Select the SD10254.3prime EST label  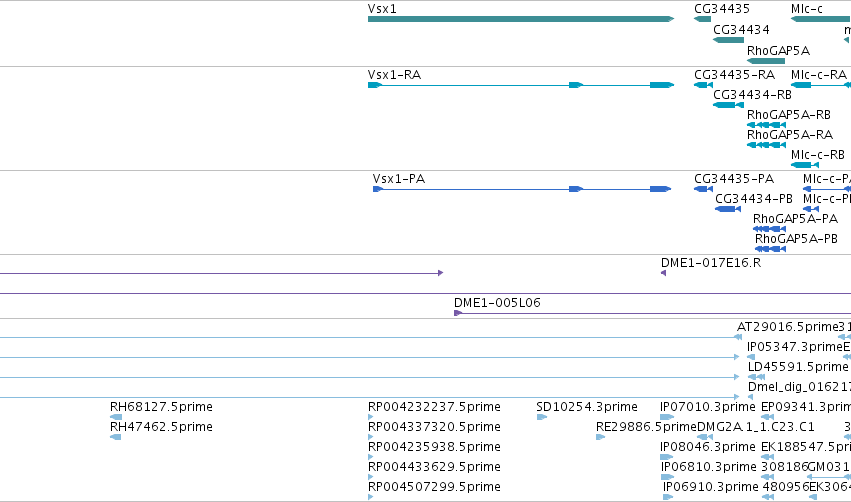587,407
